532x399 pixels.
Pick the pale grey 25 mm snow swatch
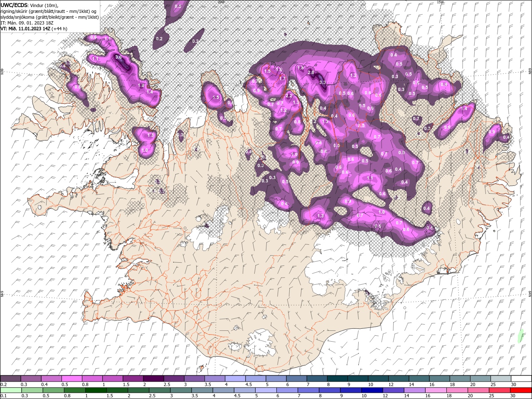[x=501, y=378]
